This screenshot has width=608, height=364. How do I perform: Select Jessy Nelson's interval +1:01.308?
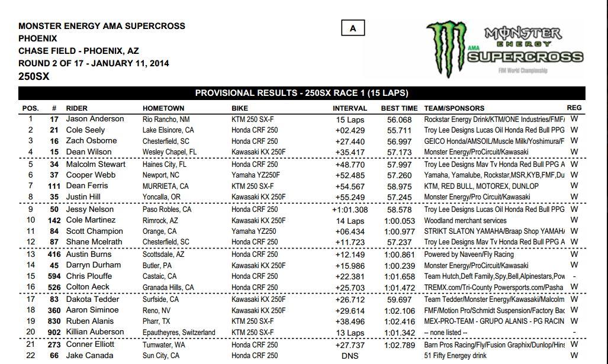point(350,210)
